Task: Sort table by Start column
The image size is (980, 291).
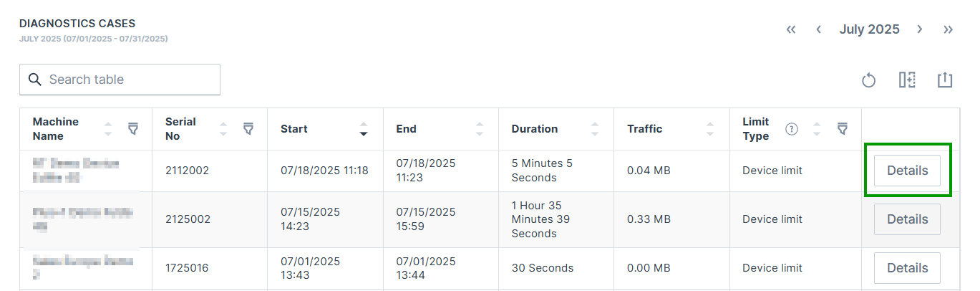Action: (364, 129)
